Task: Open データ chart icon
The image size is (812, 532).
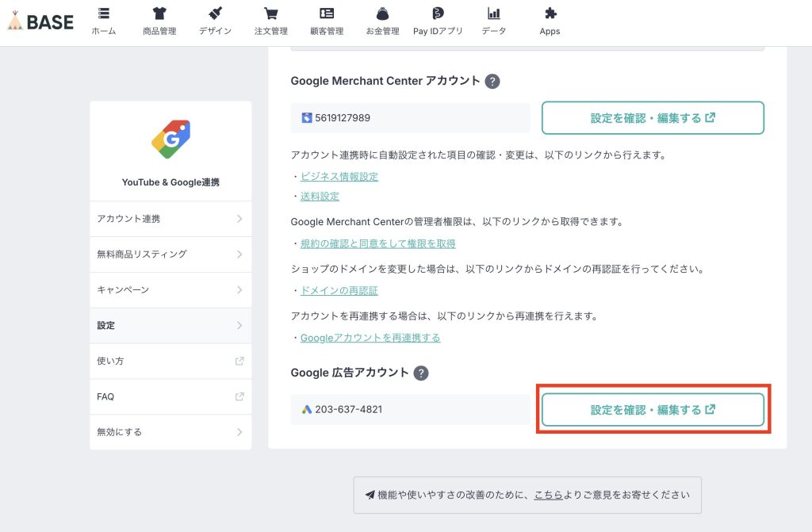Action: tap(494, 13)
